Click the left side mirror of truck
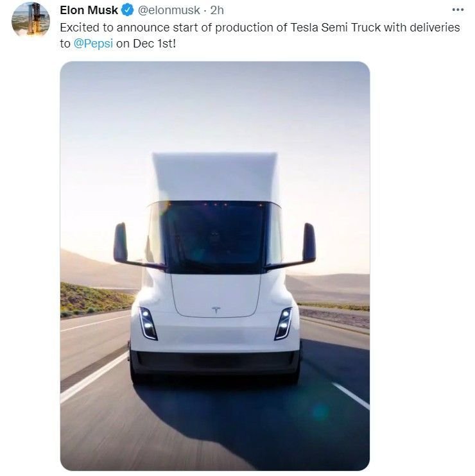 coord(121,242)
